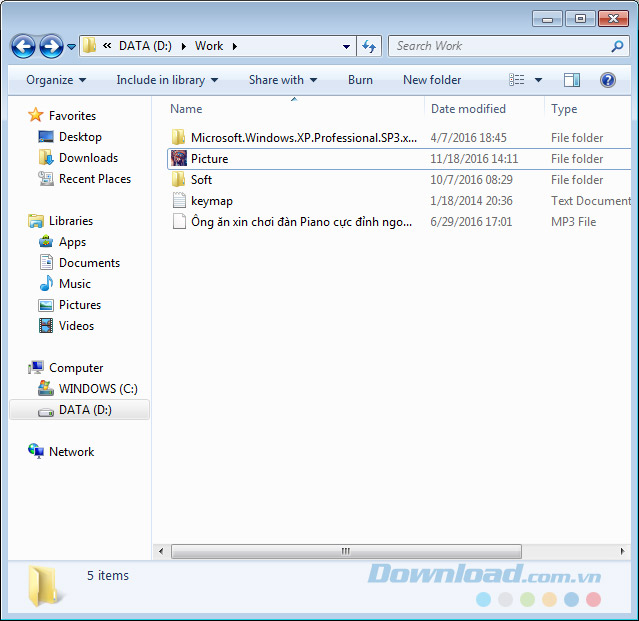Image resolution: width=639 pixels, height=621 pixels.
Task: Select the Libraries icon in sidebar
Action: point(36,221)
